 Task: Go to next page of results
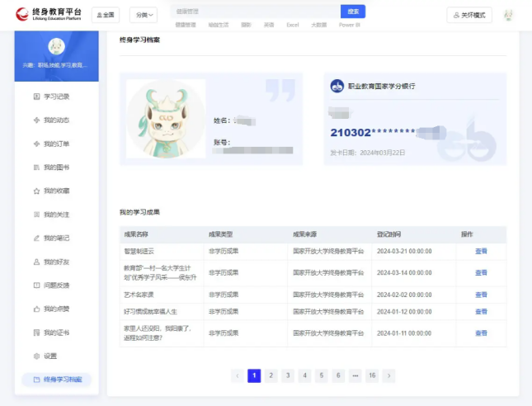[x=389, y=375]
